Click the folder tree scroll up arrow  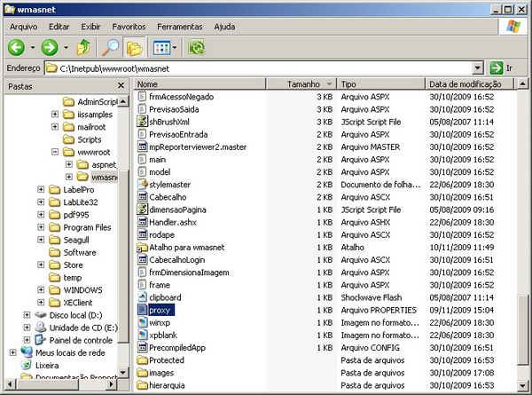[123, 101]
